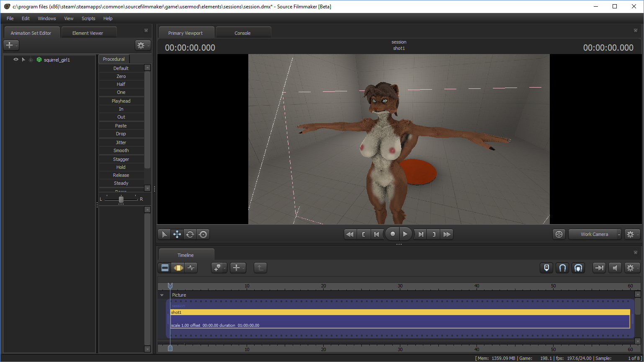Open the Scripts menu
This screenshot has height=362, width=644.
88,18
